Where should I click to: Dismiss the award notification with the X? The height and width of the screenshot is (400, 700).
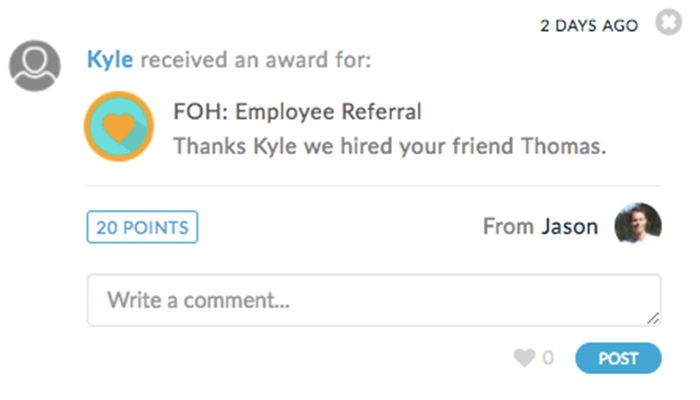coord(668,24)
